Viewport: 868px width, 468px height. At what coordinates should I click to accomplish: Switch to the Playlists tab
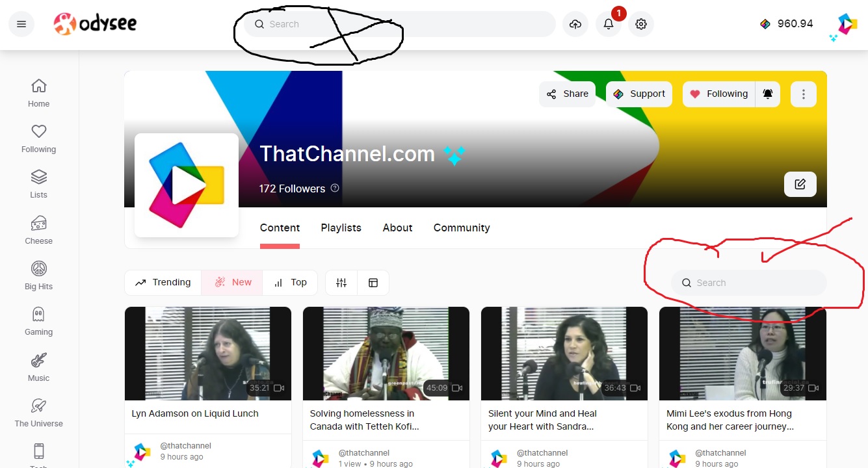341,228
